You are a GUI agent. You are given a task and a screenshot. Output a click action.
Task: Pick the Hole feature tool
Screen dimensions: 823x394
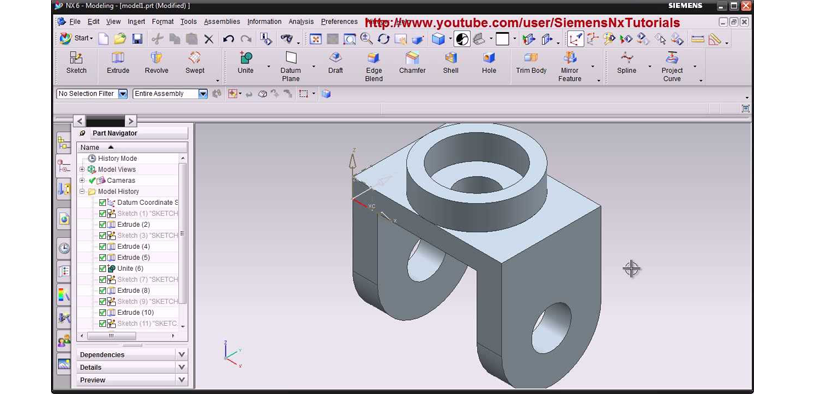point(489,63)
